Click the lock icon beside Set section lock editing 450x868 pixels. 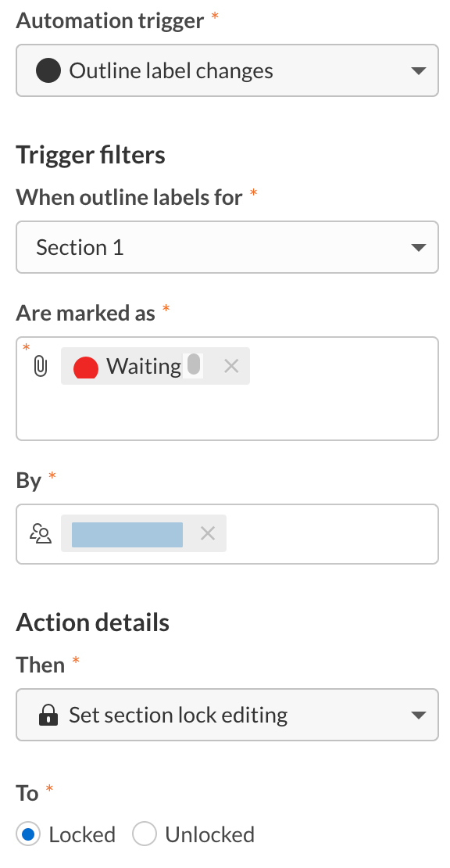48,715
